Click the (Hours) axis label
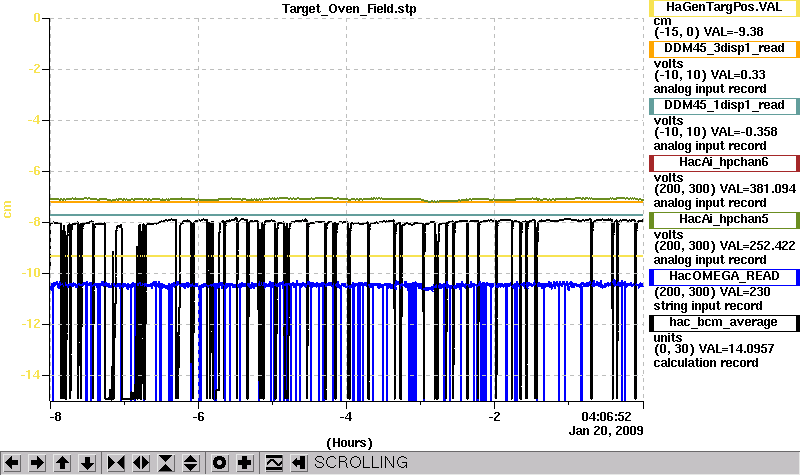800x475 pixels. (349, 442)
